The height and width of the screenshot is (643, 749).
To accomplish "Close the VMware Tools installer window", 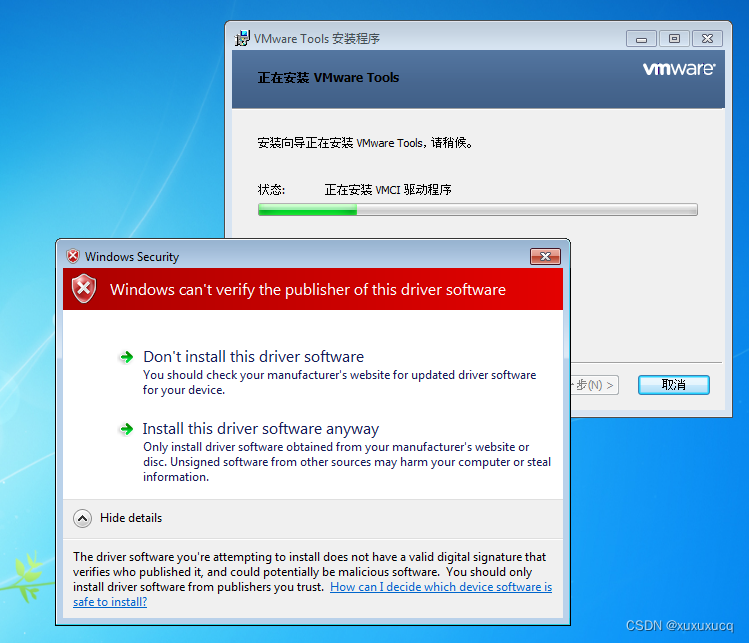I will 707,39.
